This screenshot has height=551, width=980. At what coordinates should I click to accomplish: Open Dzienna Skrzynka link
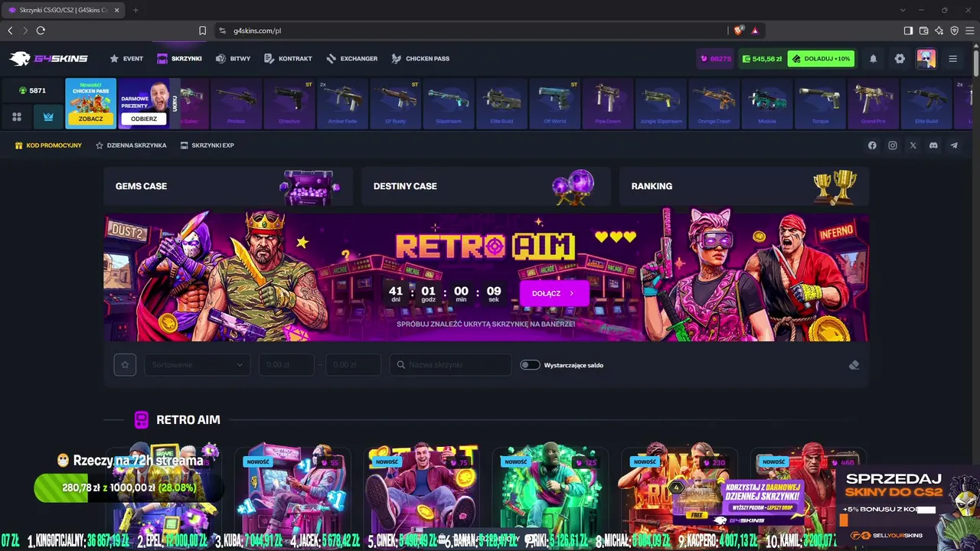(x=131, y=145)
